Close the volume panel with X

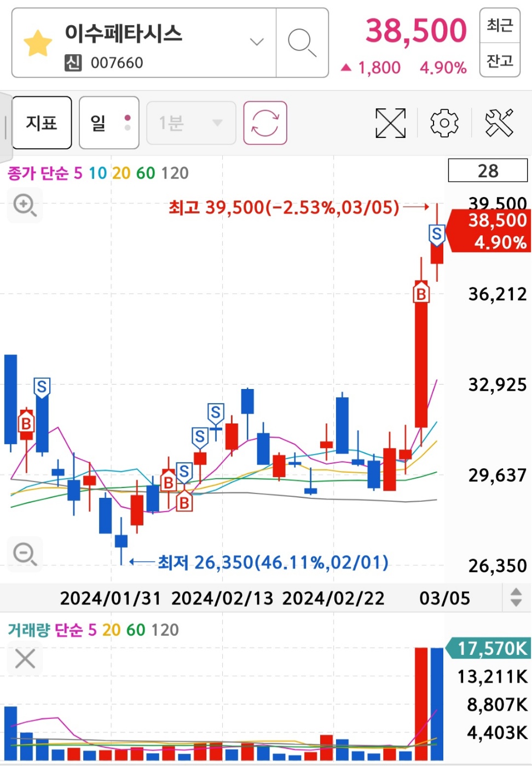pyautogui.click(x=25, y=659)
